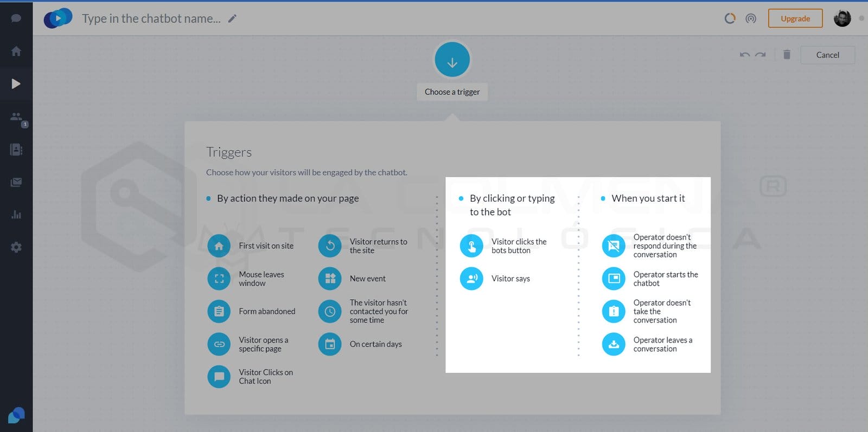Select Visitor Clicks on Chat Icon trigger
The width and height of the screenshot is (868, 432).
(251, 377)
